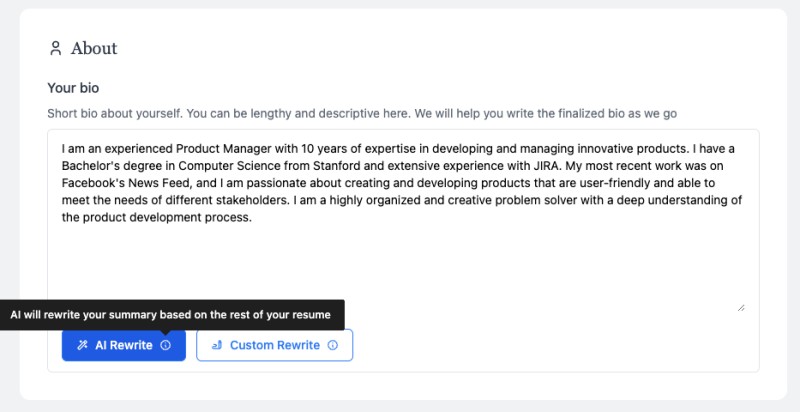Image resolution: width=800 pixels, height=412 pixels.
Task: Place cursor on 'News Feed' in bio
Action: click(x=168, y=183)
